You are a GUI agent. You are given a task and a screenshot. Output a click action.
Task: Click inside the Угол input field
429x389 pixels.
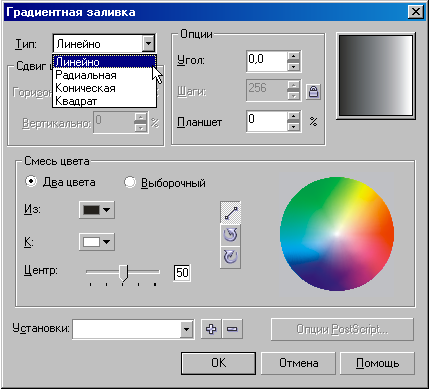pyautogui.click(x=267, y=61)
